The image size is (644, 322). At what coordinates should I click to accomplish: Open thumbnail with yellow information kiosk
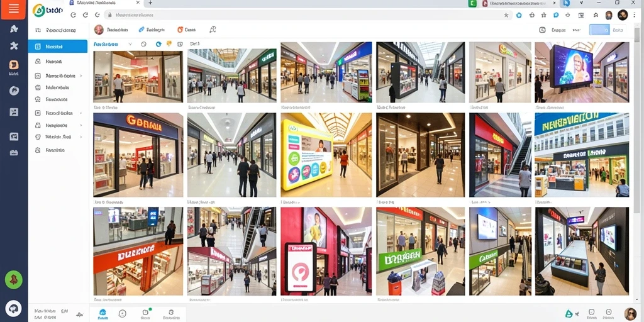click(326, 155)
